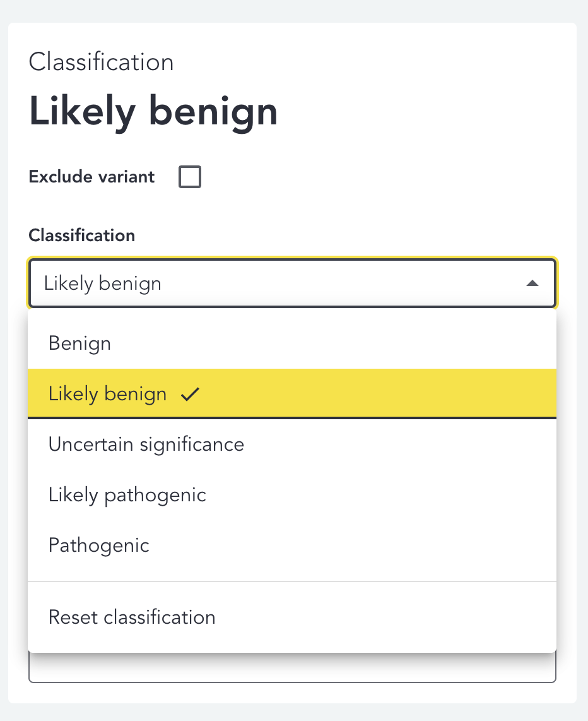The height and width of the screenshot is (721, 588).
Task: Click the large Likely benign heading
Action: click(153, 112)
